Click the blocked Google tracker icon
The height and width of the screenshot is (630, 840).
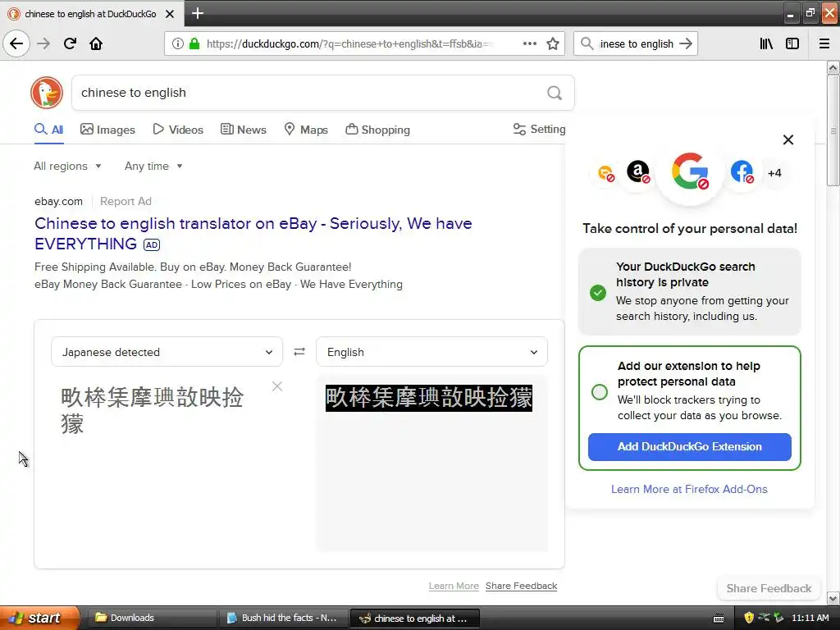690,171
